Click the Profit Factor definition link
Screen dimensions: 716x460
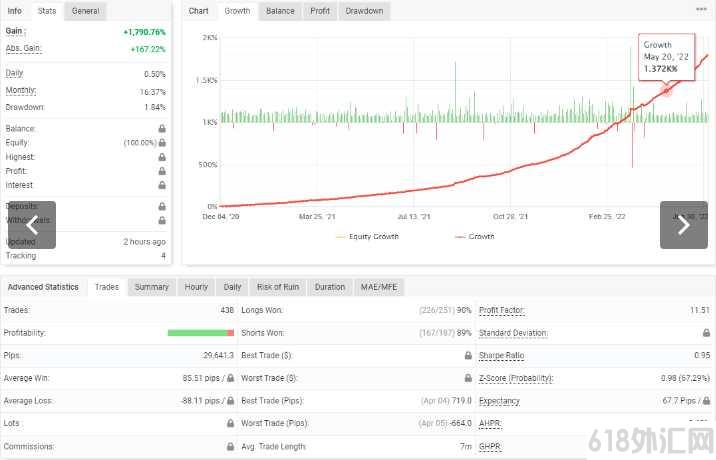coord(501,311)
